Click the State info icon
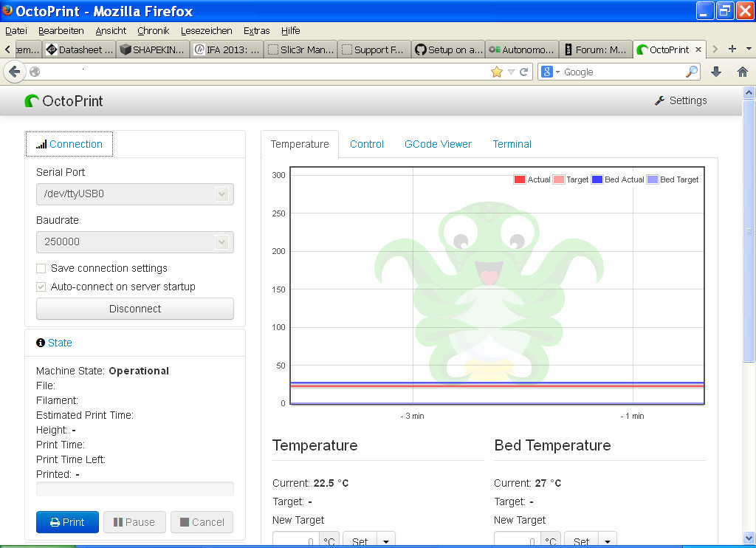This screenshot has height=548, width=756. 41,343
